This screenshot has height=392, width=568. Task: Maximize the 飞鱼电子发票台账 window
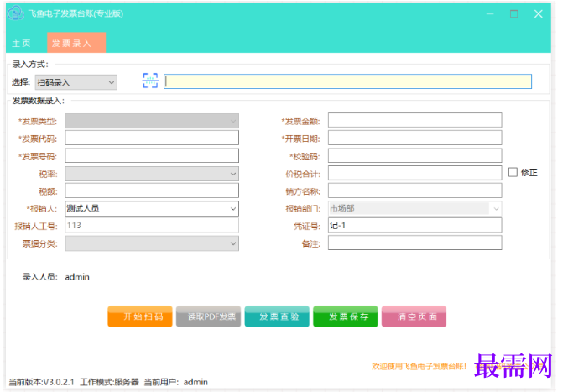click(x=513, y=13)
